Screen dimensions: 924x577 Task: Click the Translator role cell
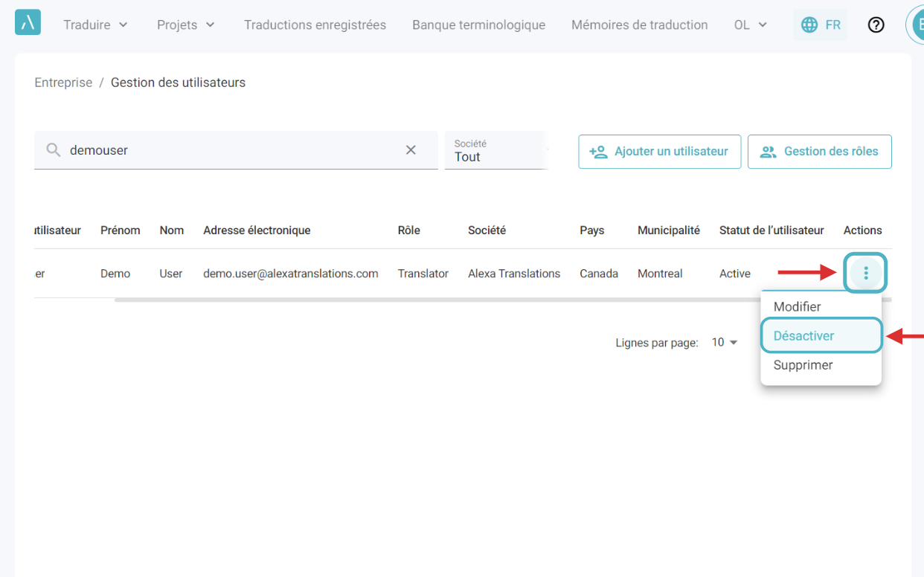423,274
